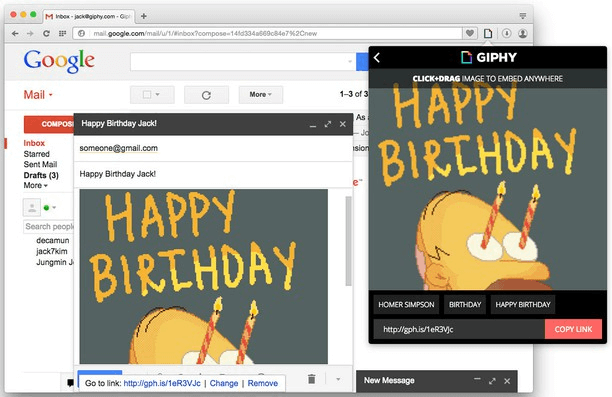Discard draft with the trash icon
This screenshot has height=397, width=612.
click(311, 379)
